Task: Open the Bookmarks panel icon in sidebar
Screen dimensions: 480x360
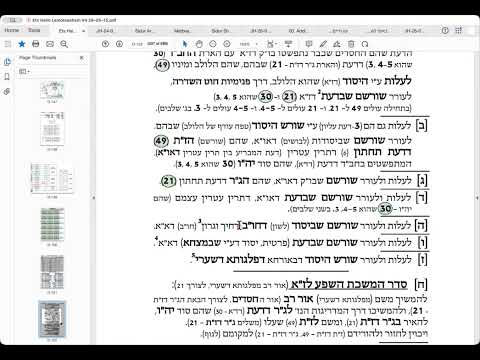Action: pos(7,77)
